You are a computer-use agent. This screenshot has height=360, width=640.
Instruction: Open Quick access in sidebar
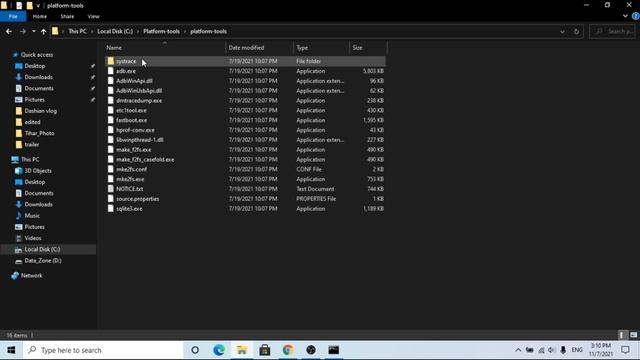(x=36, y=55)
